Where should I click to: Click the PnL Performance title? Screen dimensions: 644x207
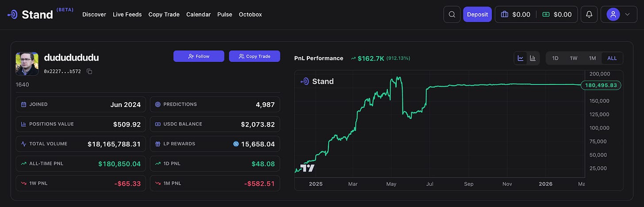pyautogui.click(x=318, y=58)
